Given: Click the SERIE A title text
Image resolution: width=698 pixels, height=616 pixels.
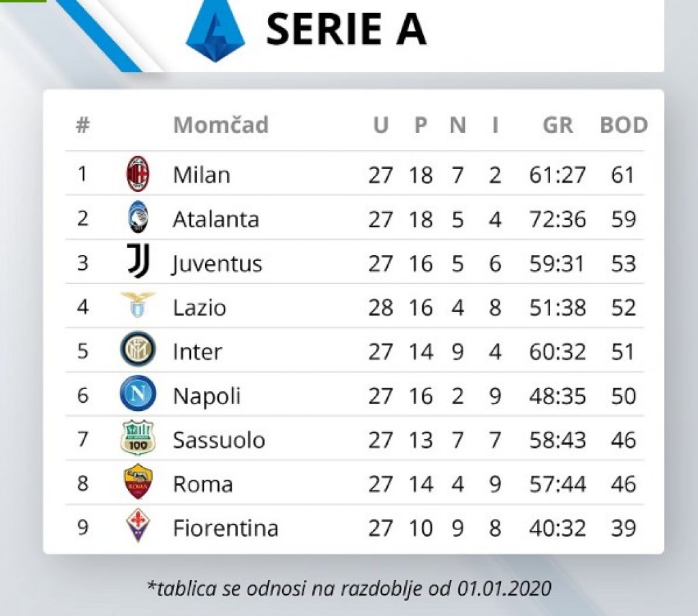Looking at the screenshot, I should 347,29.
